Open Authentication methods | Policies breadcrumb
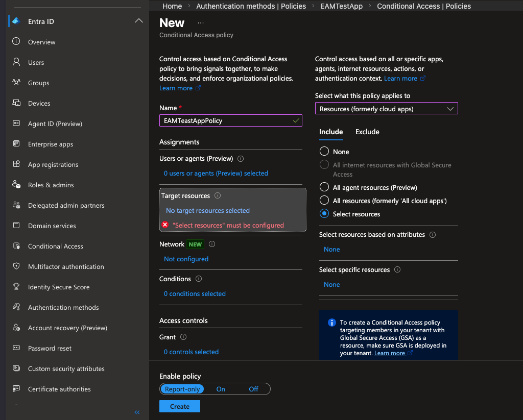 [x=251, y=6]
